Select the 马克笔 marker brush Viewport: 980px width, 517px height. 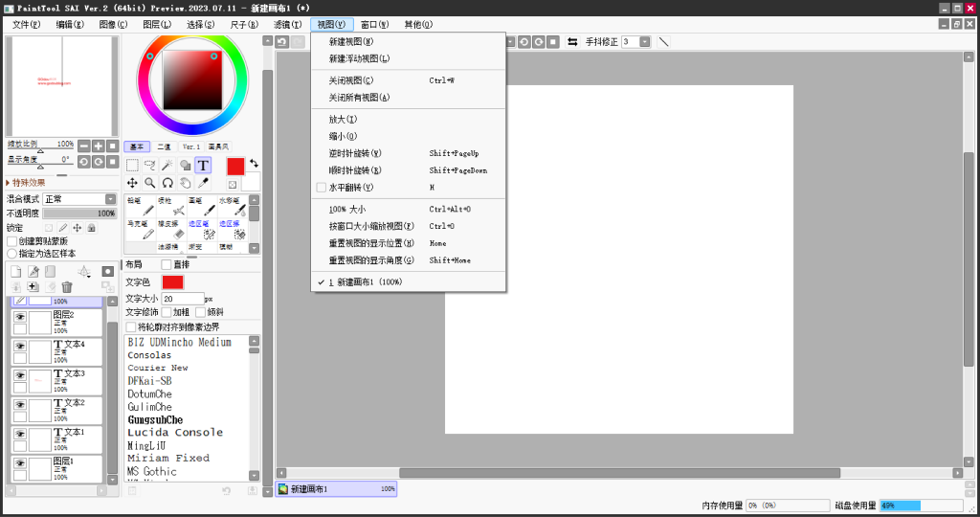coord(140,230)
